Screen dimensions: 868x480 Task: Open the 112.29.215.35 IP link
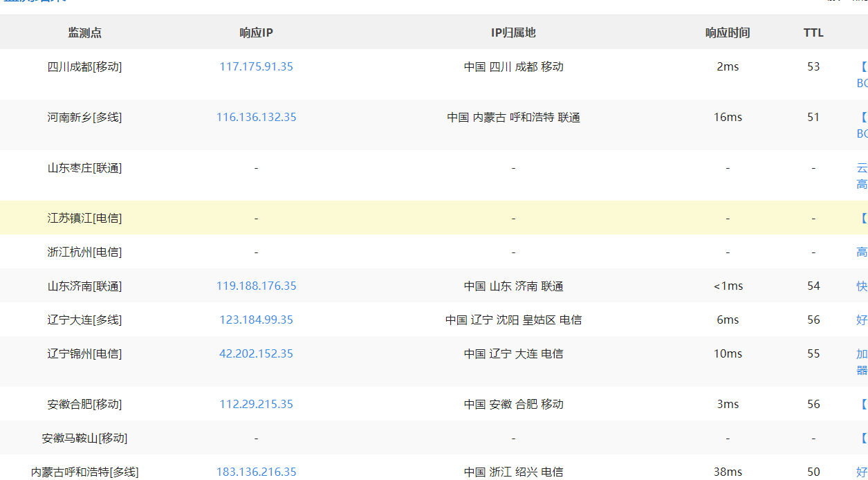point(256,404)
